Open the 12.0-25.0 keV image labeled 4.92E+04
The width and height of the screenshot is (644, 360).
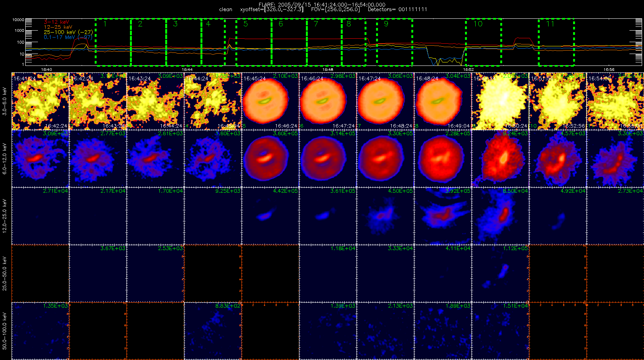[558, 216]
